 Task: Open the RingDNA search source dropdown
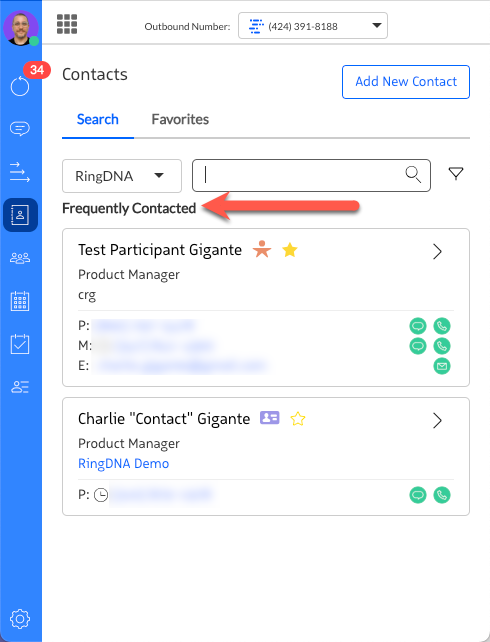[x=122, y=176]
